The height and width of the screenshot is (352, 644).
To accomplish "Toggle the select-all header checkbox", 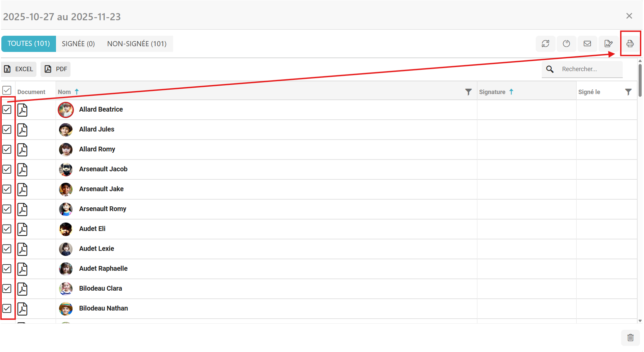I will [x=7, y=90].
